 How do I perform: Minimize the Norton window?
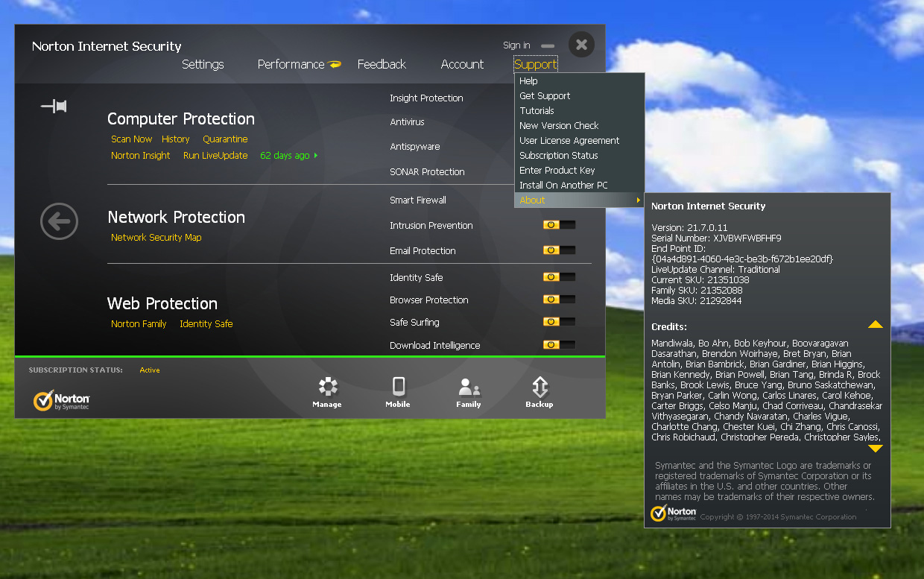(548, 46)
